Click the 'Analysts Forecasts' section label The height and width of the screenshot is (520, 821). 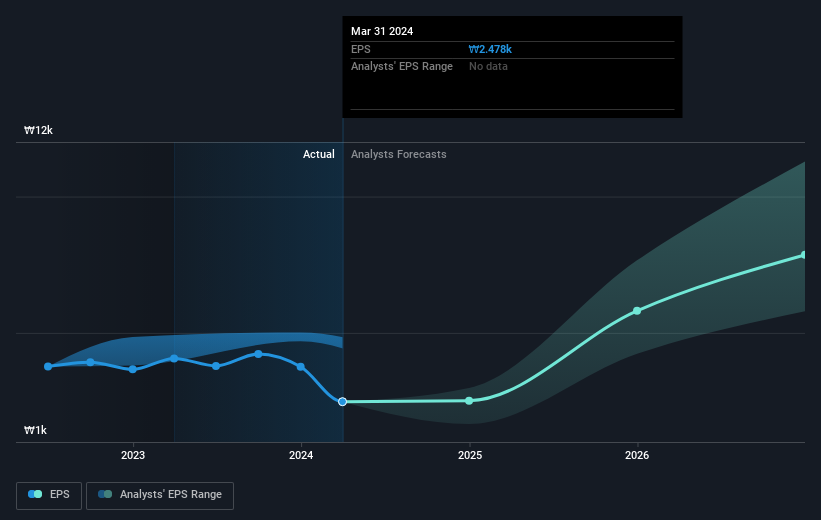pos(398,154)
